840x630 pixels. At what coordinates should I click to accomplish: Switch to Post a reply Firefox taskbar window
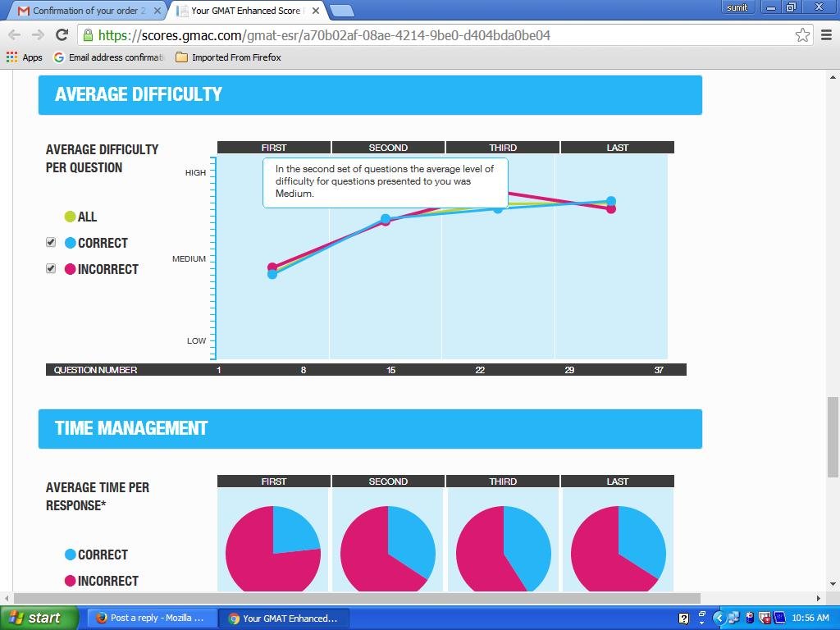click(151, 618)
